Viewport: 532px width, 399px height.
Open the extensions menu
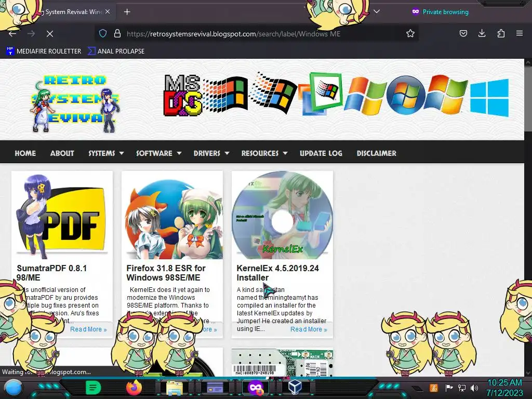[501, 33]
